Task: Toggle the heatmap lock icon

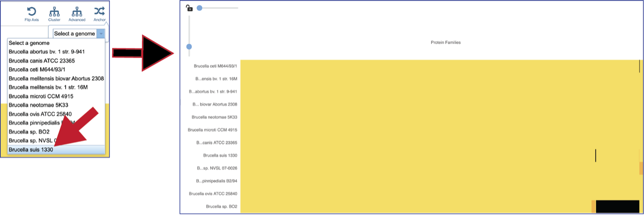Action: click(189, 8)
